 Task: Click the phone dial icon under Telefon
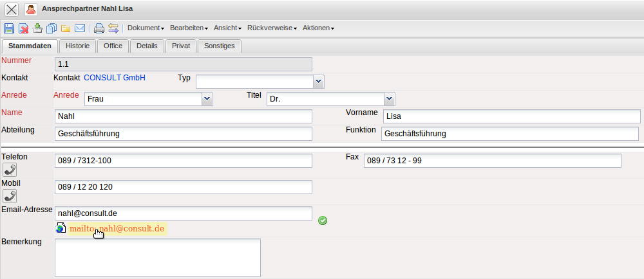point(10,170)
